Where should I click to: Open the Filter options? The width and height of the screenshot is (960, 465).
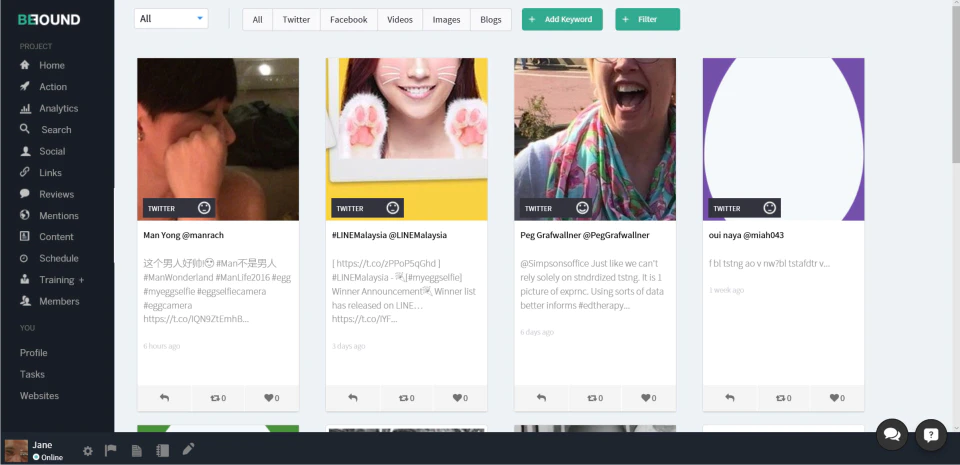tap(647, 20)
